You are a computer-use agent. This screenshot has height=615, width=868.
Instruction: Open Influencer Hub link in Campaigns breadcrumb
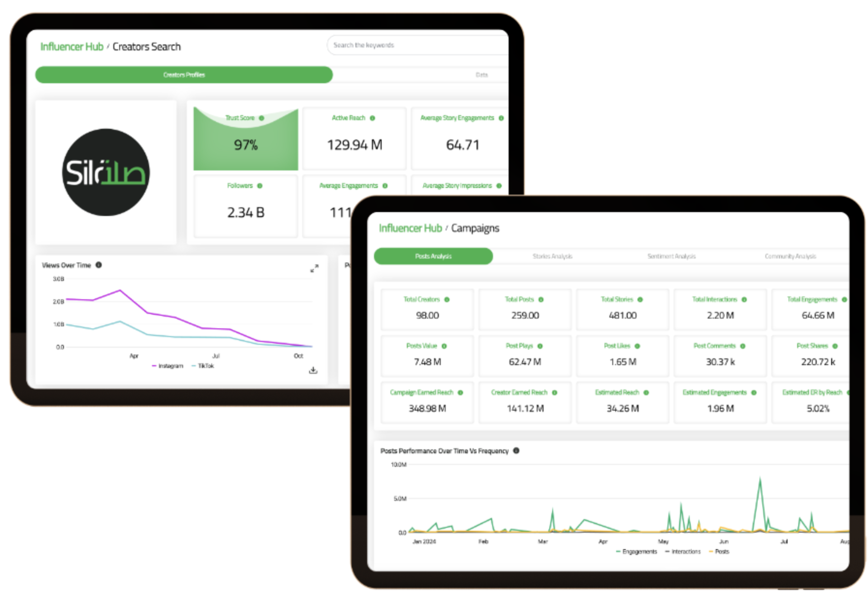click(410, 228)
